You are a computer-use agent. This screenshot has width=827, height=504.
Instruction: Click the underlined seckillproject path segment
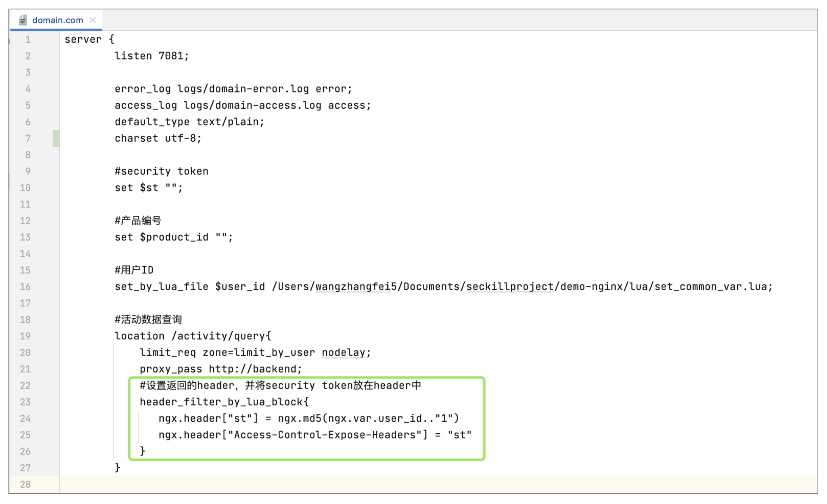click(510, 287)
